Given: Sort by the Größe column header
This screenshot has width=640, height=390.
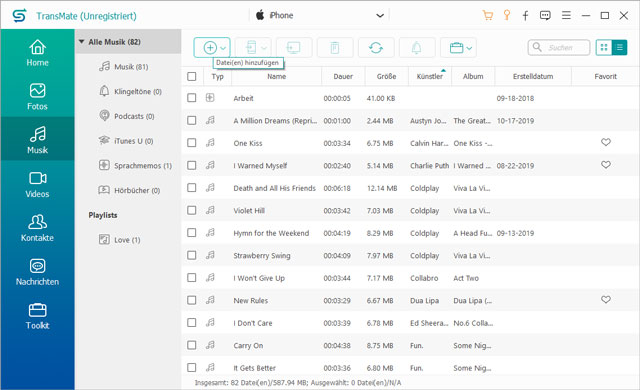Looking at the screenshot, I should click(x=387, y=76).
